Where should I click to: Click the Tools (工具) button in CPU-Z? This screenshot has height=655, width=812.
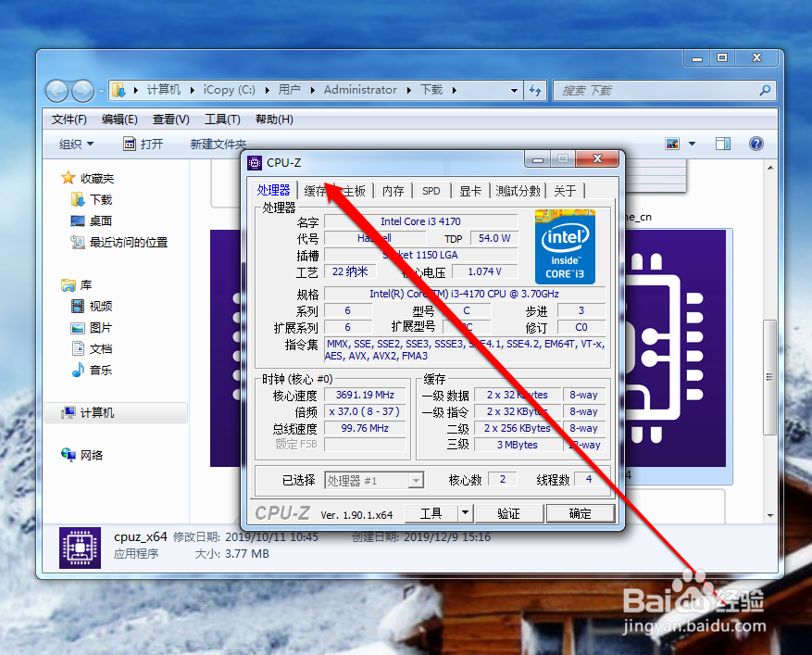(431, 513)
